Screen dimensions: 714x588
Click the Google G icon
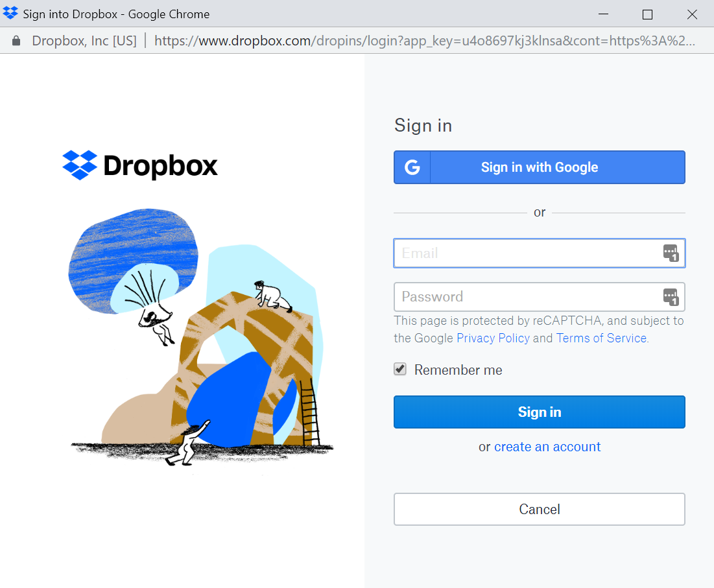coord(412,167)
